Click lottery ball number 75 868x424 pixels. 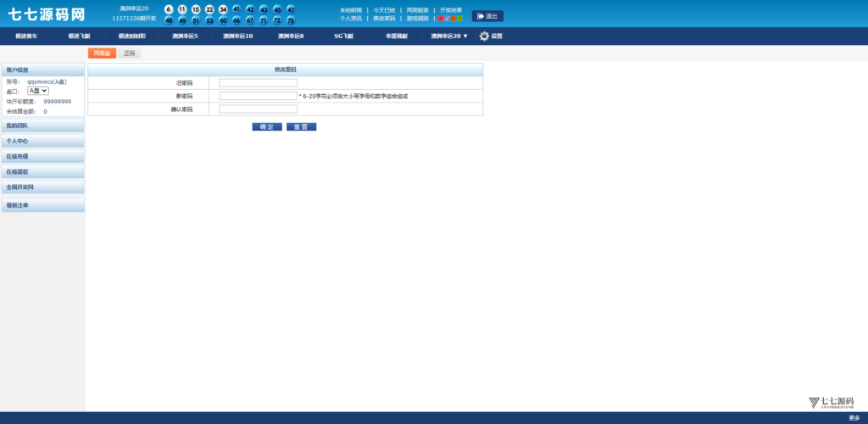point(291,20)
